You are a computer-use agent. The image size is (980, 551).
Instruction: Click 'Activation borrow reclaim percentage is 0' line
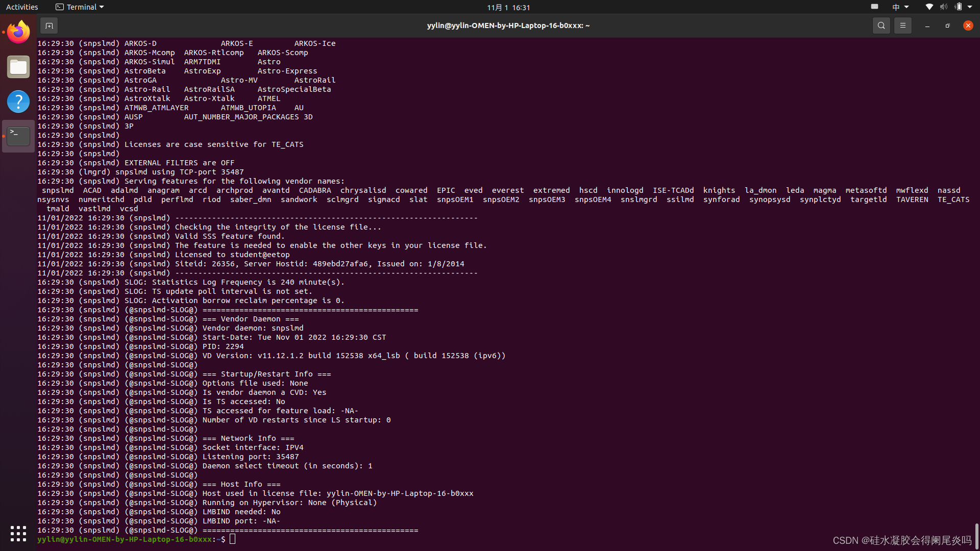[191, 300]
